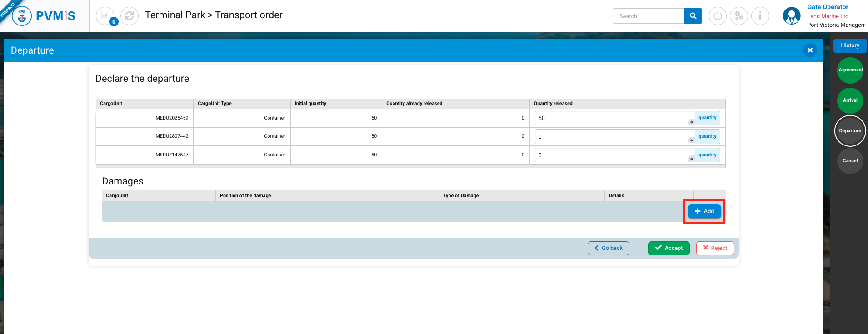Open the History tab
The height and width of the screenshot is (334, 868).
tap(850, 45)
